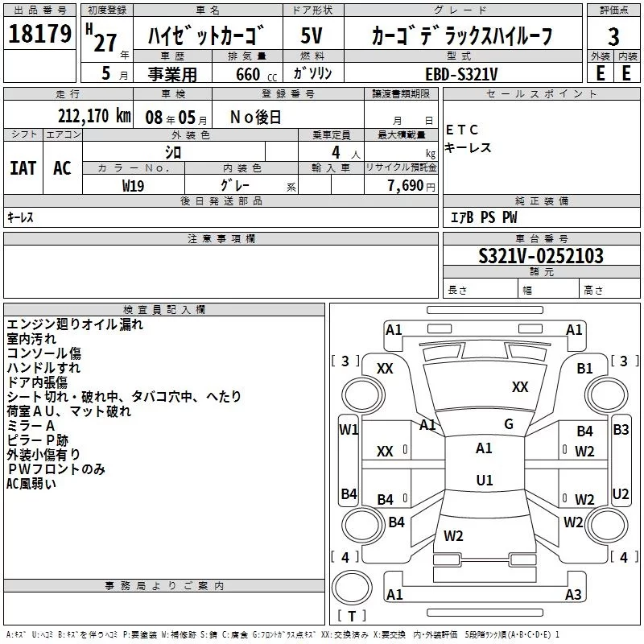
Task: Click vehicle history value 事業用
Action: tap(172, 74)
